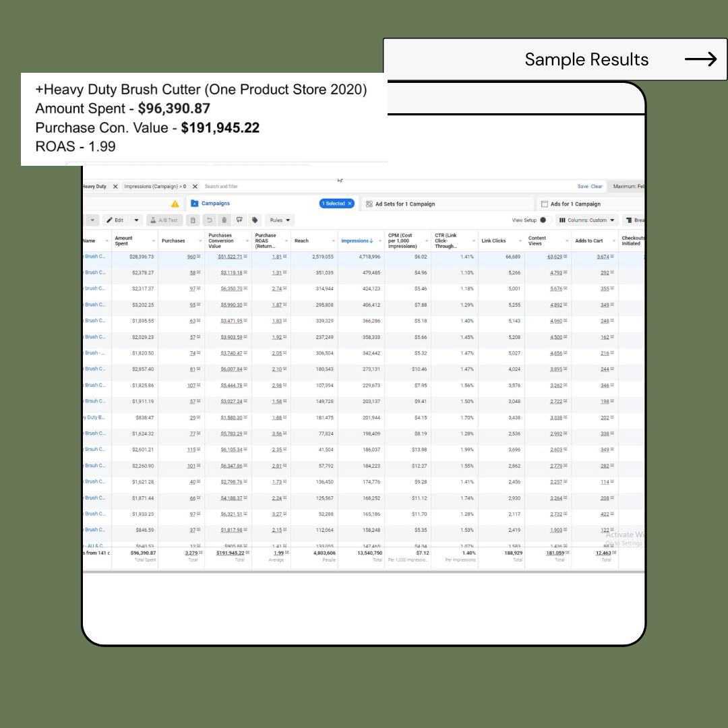Click the reach cell 2,519,055
The image size is (728, 728).
[x=323, y=257]
